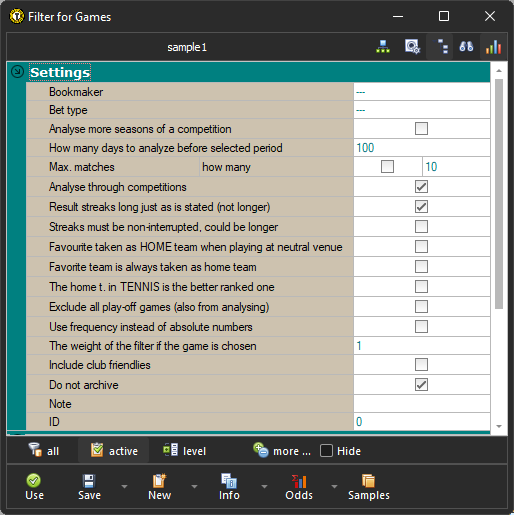Select the level view tab
This screenshot has height=515, width=514.
184,451
